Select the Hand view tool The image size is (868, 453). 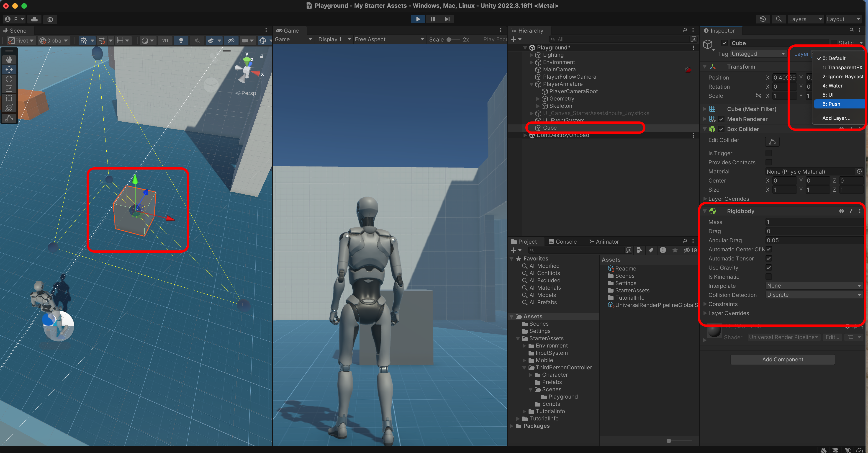point(9,60)
